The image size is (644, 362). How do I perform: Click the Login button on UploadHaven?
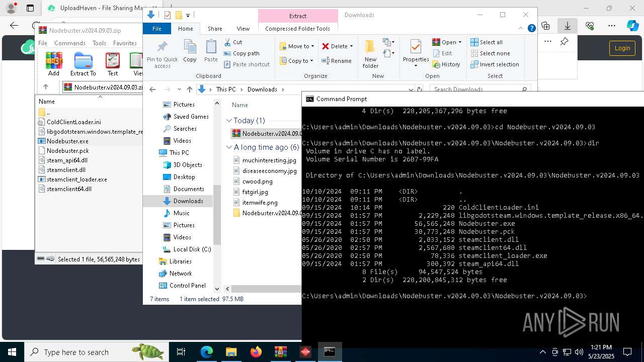(622, 48)
